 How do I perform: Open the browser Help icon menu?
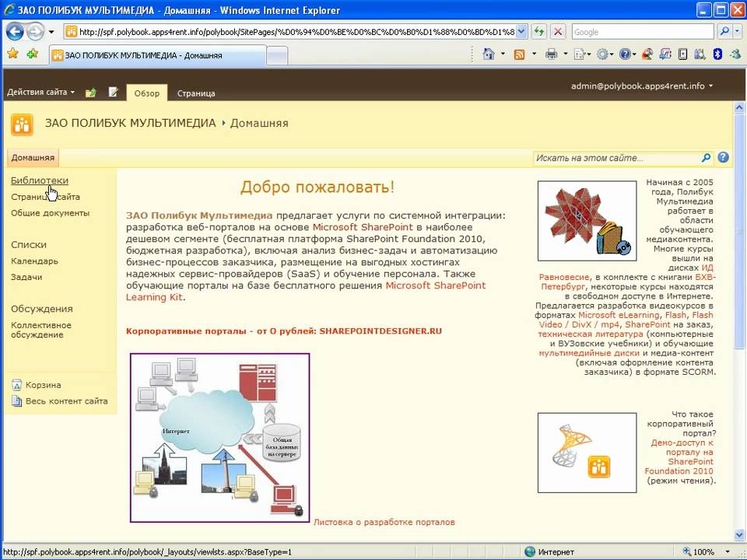[627, 54]
